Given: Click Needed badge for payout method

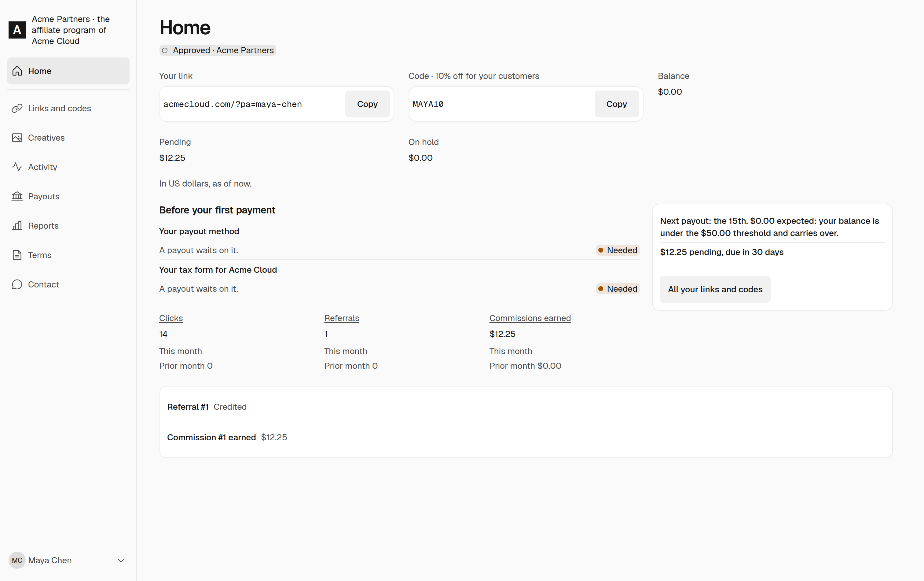Looking at the screenshot, I should [x=618, y=250].
